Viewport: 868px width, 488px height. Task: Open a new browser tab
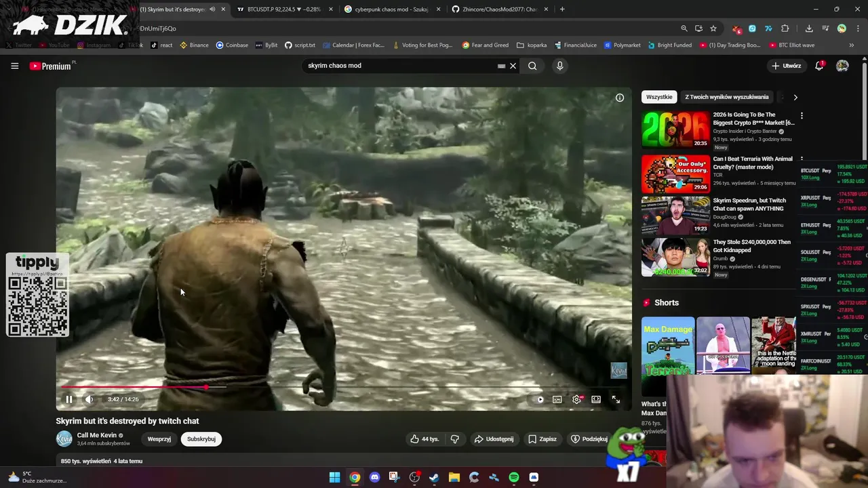pyautogui.click(x=562, y=9)
